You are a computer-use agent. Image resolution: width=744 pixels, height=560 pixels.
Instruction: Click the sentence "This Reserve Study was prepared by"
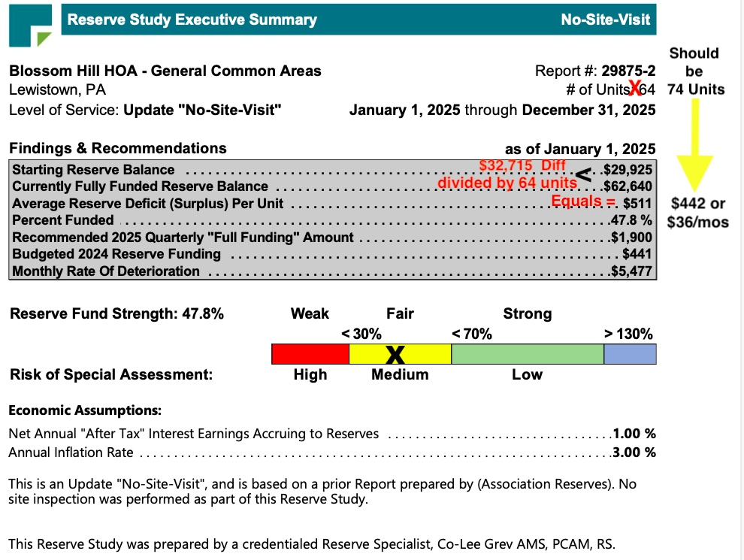point(312,544)
